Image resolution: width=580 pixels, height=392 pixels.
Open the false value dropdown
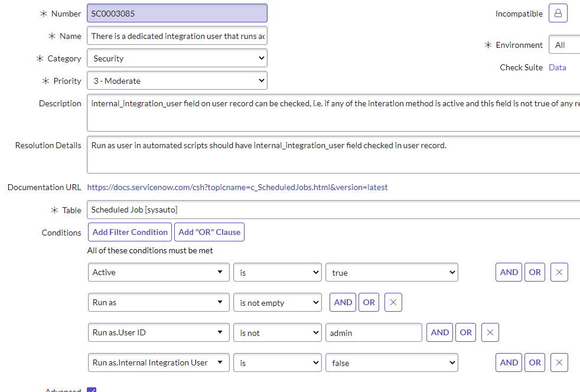(x=392, y=363)
